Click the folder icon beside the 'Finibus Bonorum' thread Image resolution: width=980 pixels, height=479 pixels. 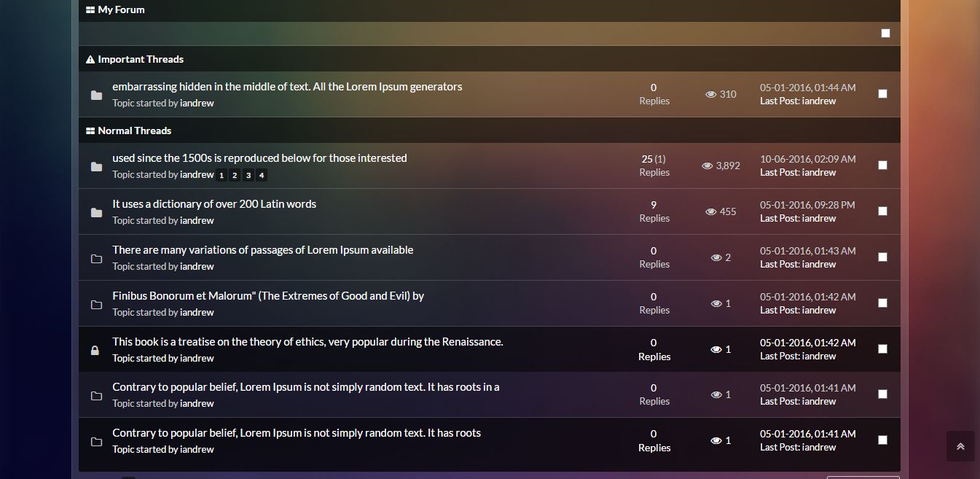[96, 305]
